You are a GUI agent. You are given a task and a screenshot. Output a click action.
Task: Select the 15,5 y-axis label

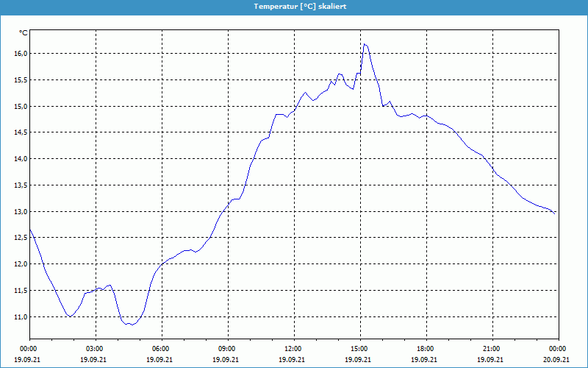point(19,80)
